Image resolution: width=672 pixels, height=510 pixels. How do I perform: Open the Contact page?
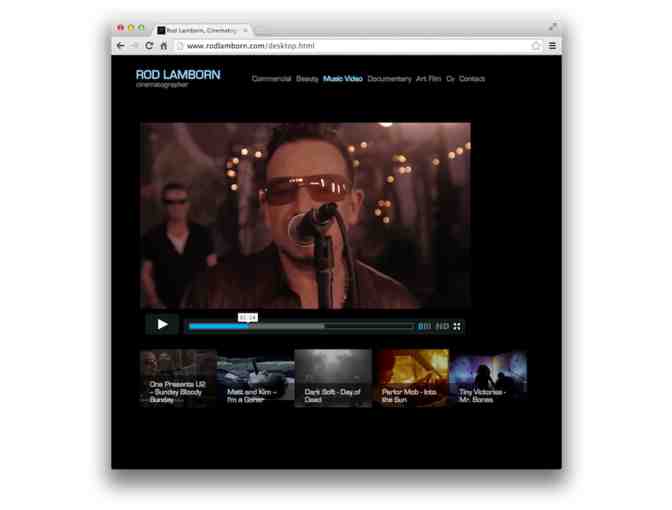472,78
